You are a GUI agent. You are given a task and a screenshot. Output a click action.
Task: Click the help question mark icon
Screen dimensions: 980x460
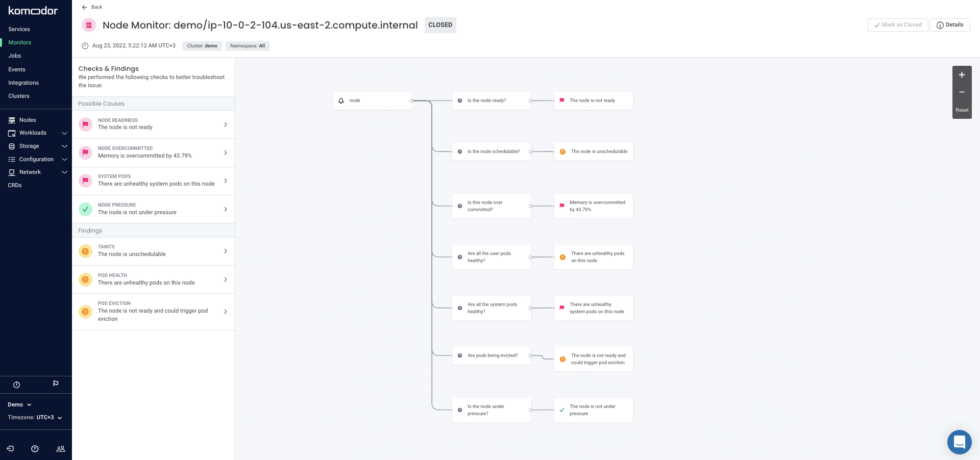[35, 449]
